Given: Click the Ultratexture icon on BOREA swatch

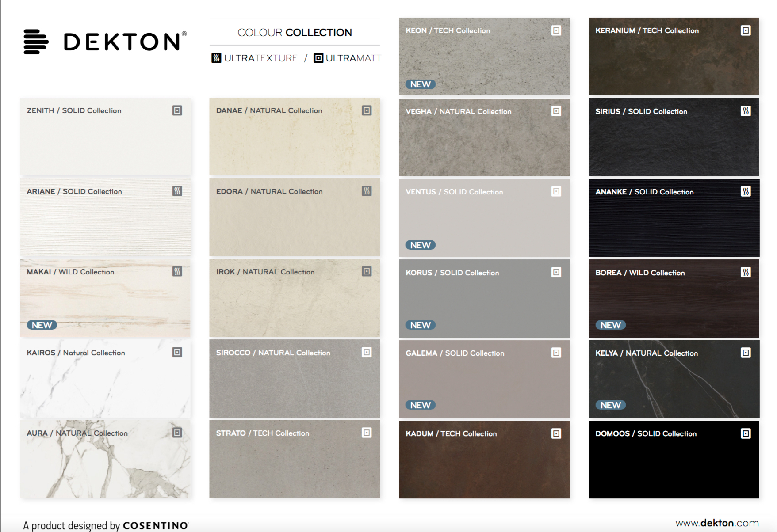Looking at the screenshot, I should coord(746,272).
